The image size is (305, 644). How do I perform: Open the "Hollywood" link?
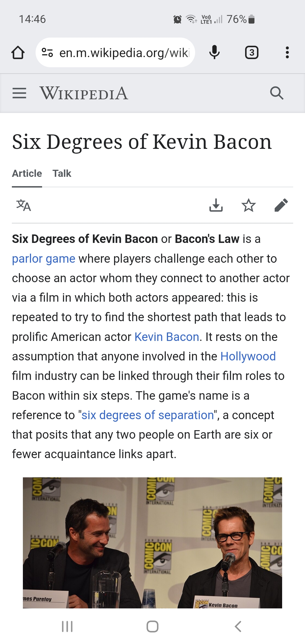pos(248,356)
